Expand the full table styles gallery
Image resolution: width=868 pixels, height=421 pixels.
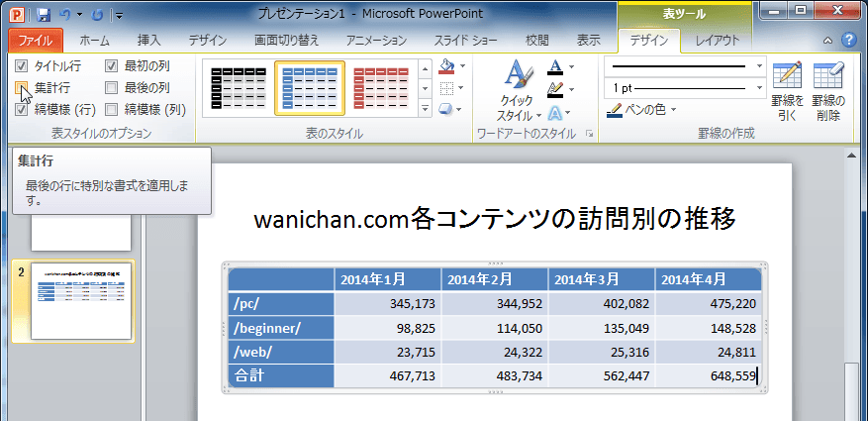click(x=426, y=108)
